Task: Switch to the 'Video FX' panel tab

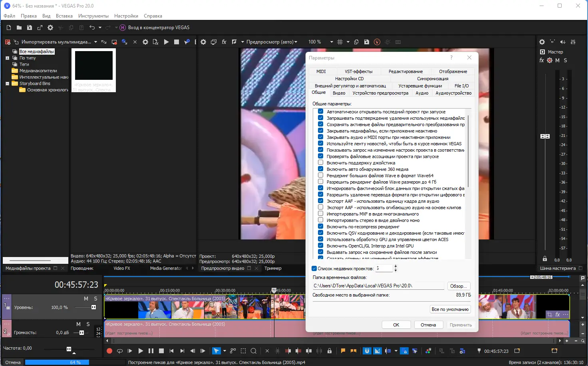Action: pos(122,268)
